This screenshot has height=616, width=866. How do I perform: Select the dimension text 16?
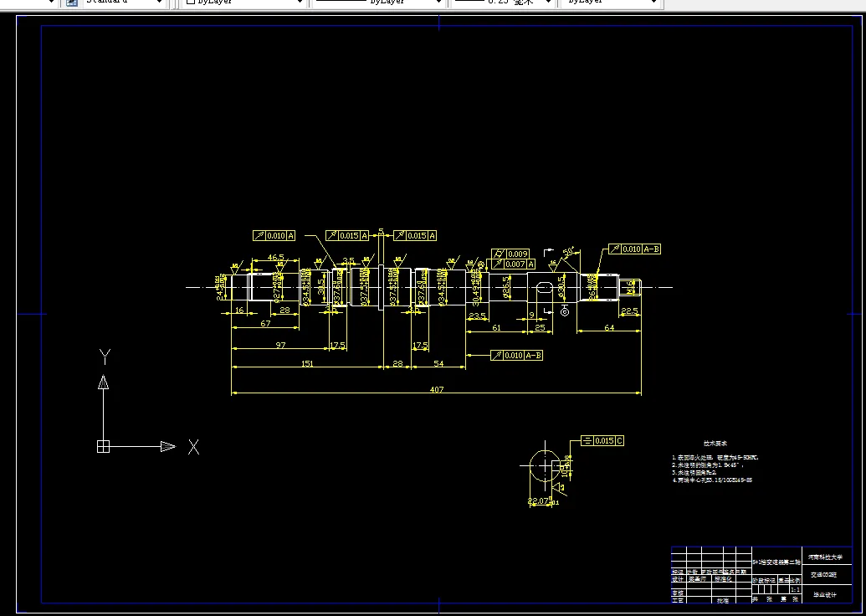click(x=239, y=311)
